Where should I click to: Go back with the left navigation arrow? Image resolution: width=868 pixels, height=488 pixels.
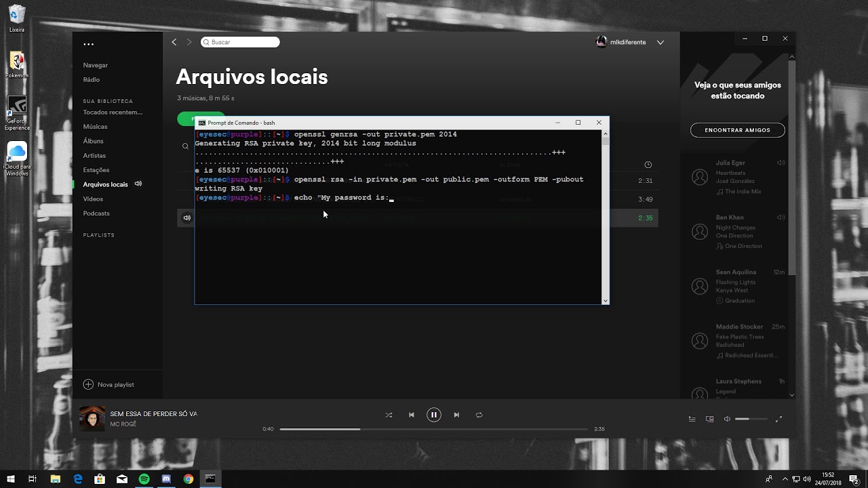174,42
